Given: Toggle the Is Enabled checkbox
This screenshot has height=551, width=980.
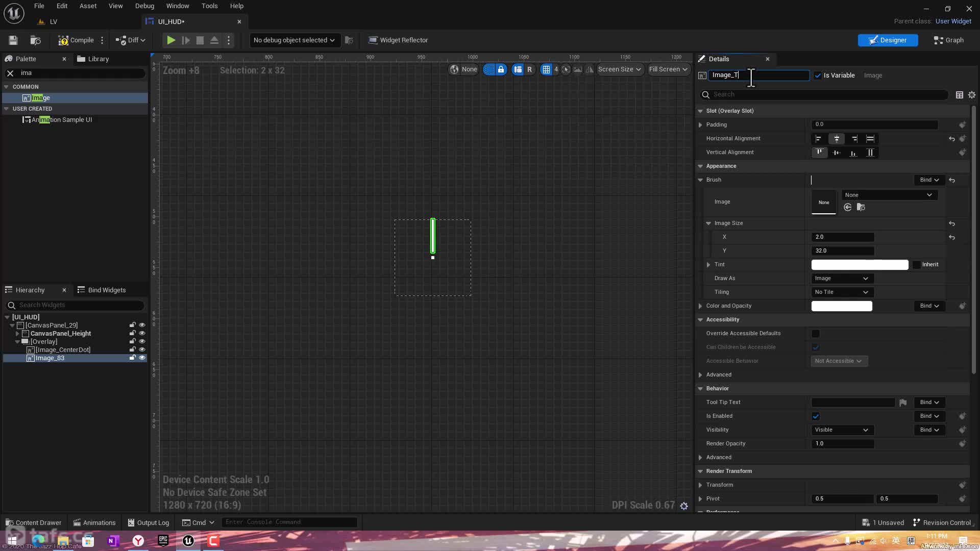Looking at the screenshot, I should point(816,416).
